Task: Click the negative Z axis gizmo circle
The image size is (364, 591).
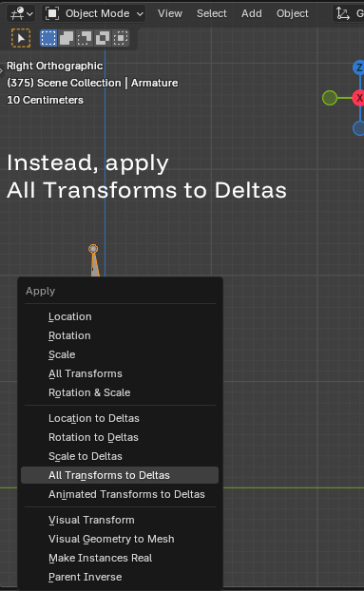Action: [x=358, y=128]
